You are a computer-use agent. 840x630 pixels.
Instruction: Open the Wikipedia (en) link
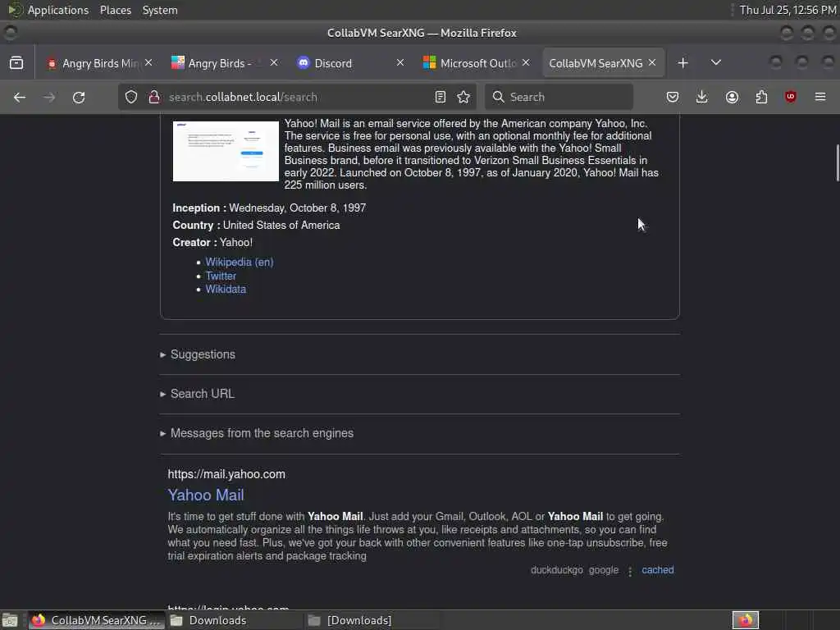coord(240,262)
